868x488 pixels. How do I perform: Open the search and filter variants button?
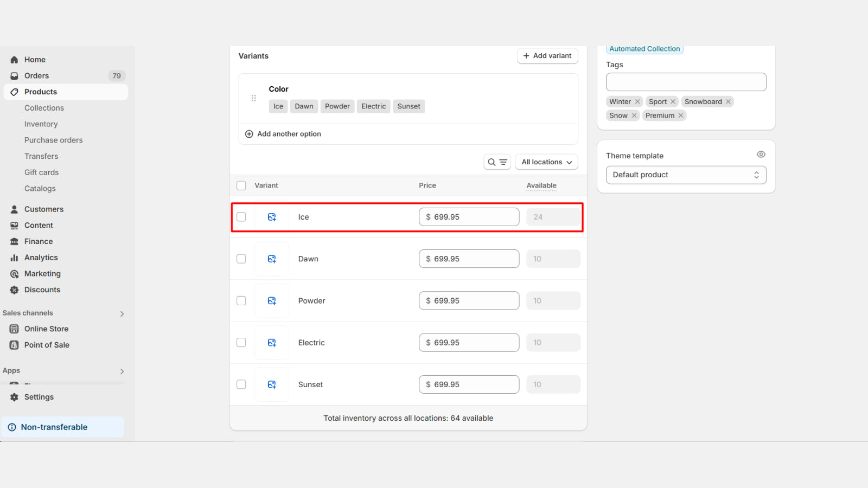pyautogui.click(x=497, y=162)
